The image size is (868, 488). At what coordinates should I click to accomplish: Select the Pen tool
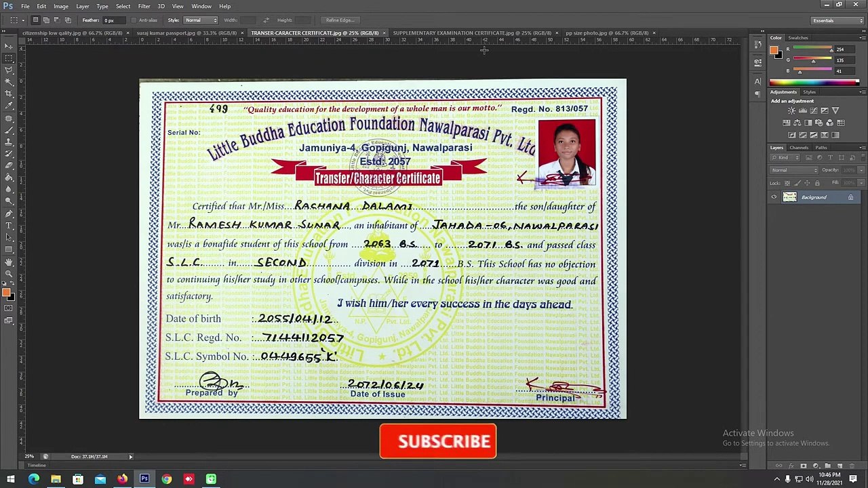click(x=9, y=213)
